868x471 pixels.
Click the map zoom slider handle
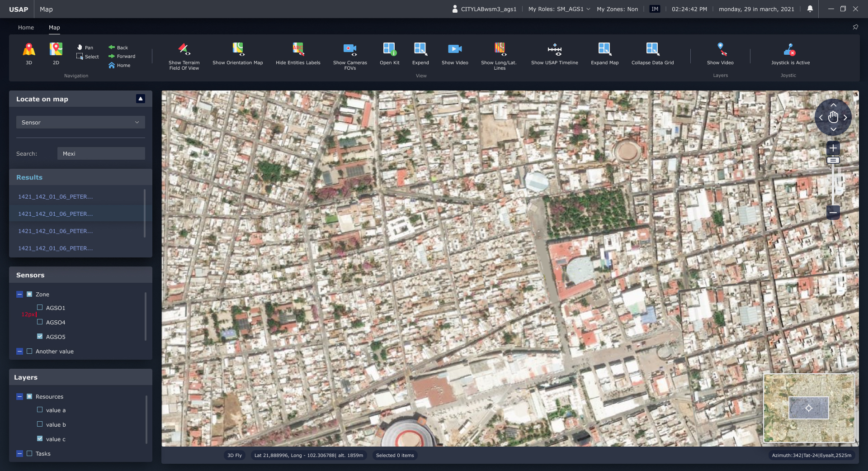833,160
